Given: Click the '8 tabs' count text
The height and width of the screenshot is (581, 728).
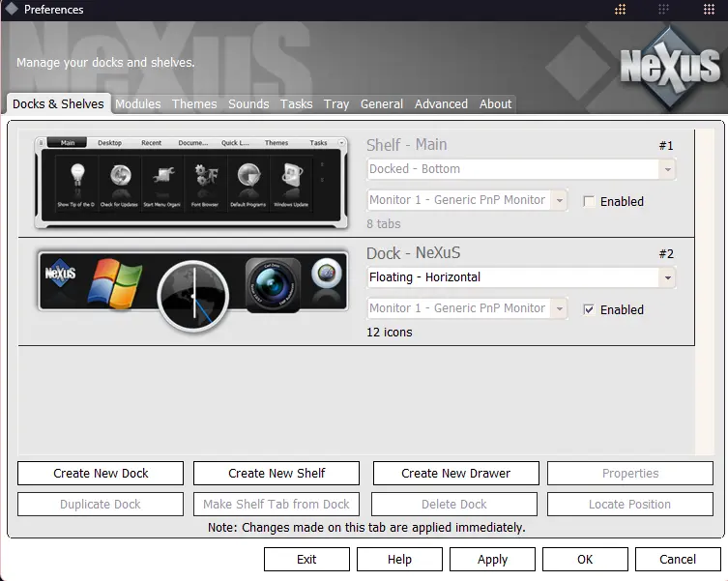Looking at the screenshot, I should (384, 224).
